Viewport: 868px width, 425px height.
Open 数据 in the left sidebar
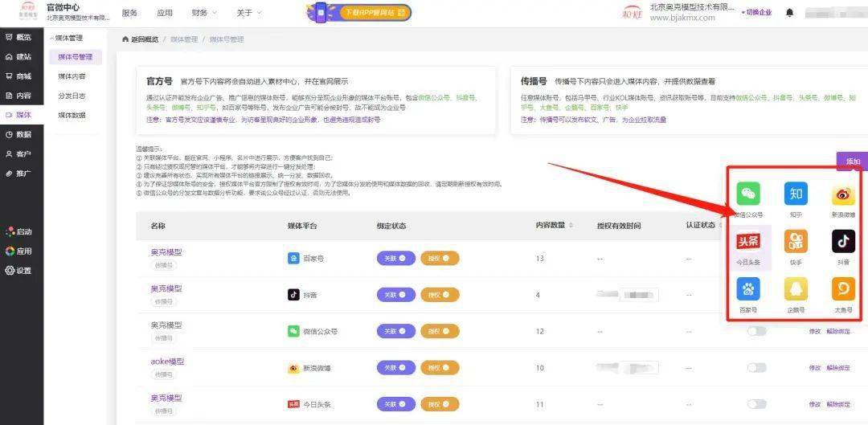click(18, 134)
